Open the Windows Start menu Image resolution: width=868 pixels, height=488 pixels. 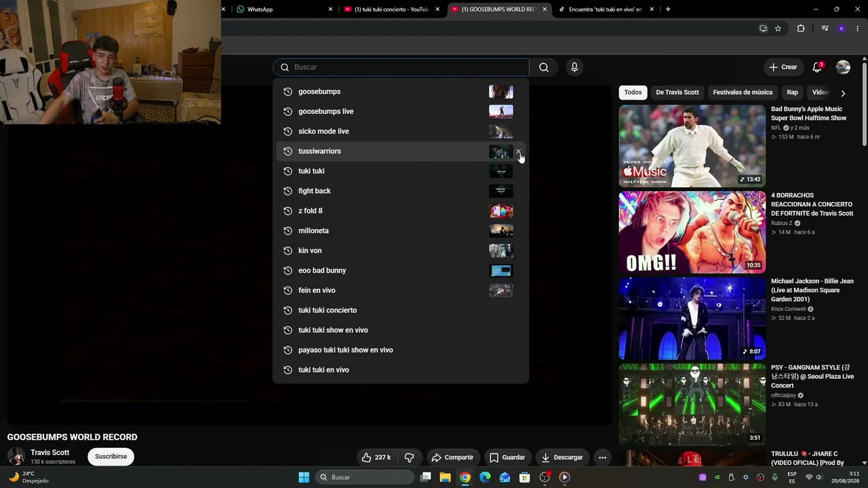(x=304, y=477)
